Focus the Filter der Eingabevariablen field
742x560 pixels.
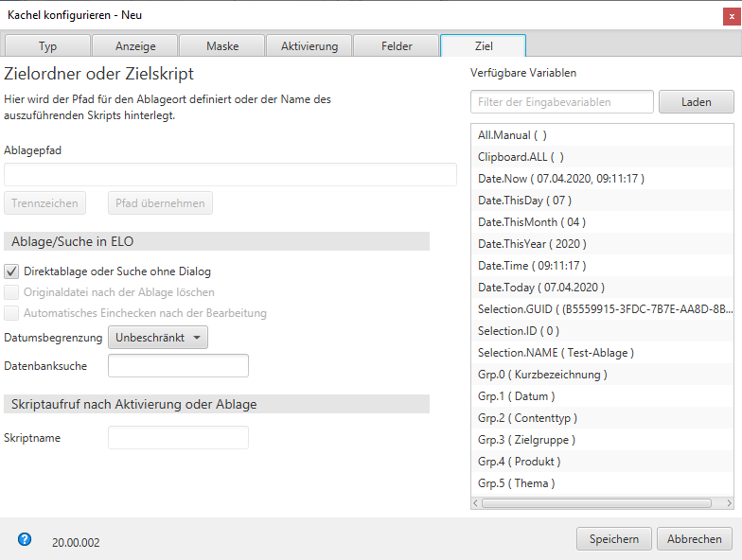click(x=562, y=102)
